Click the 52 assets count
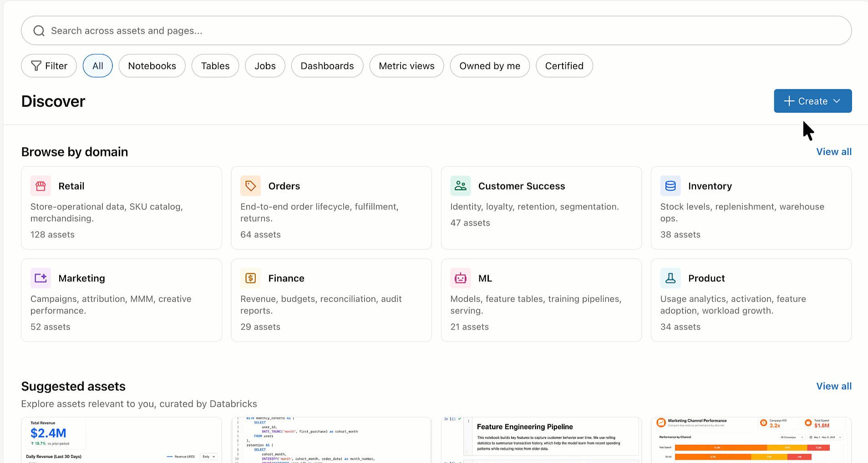 click(x=51, y=327)
